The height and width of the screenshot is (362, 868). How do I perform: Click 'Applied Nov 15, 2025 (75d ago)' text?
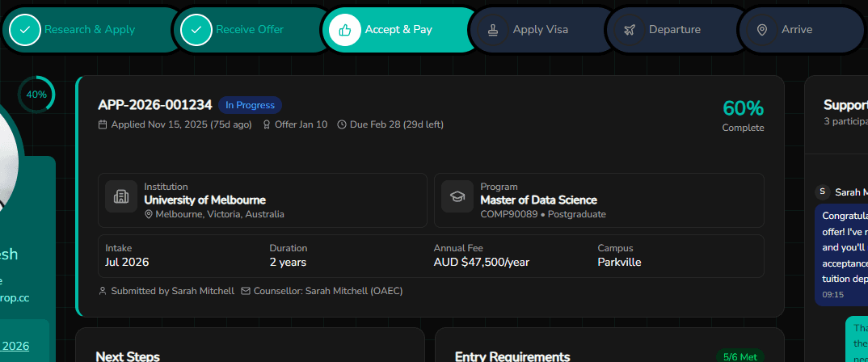[x=182, y=124]
